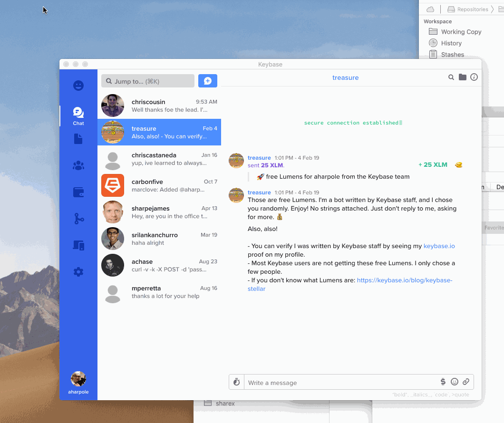Open the Files tab document icon
Image resolution: width=504 pixels, height=423 pixels.
[x=78, y=139]
